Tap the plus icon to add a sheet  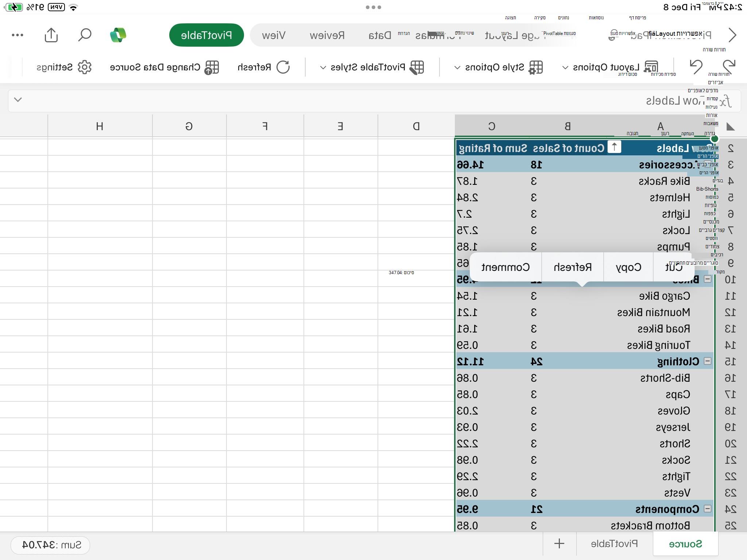pyautogui.click(x=559, y=544)
